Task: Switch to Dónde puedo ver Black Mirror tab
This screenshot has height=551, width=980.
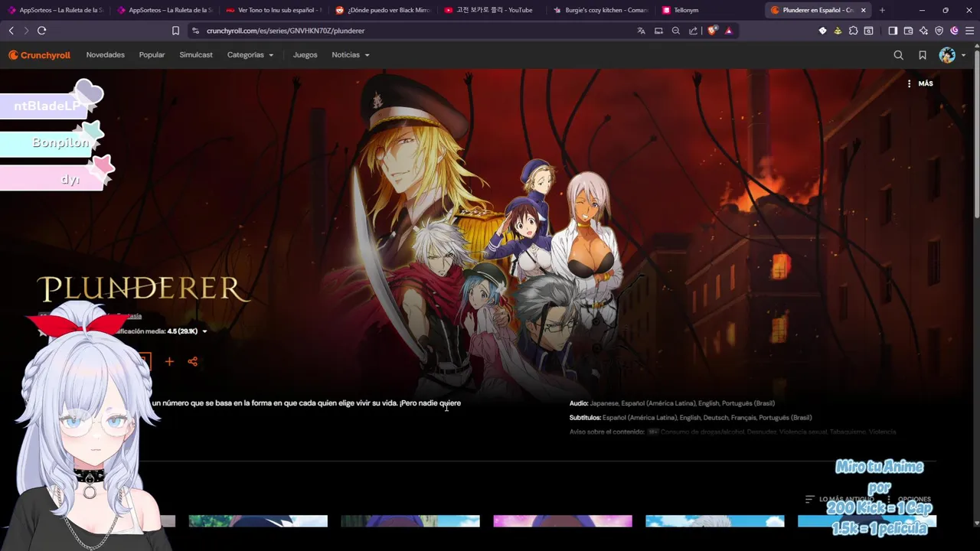Action: pos(383,10)
